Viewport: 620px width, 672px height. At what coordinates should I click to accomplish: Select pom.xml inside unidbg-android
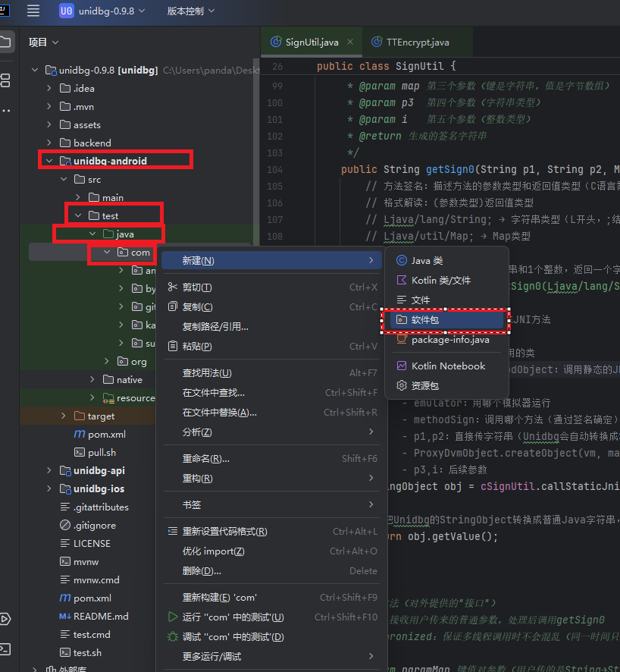click(x=100, y=434)
